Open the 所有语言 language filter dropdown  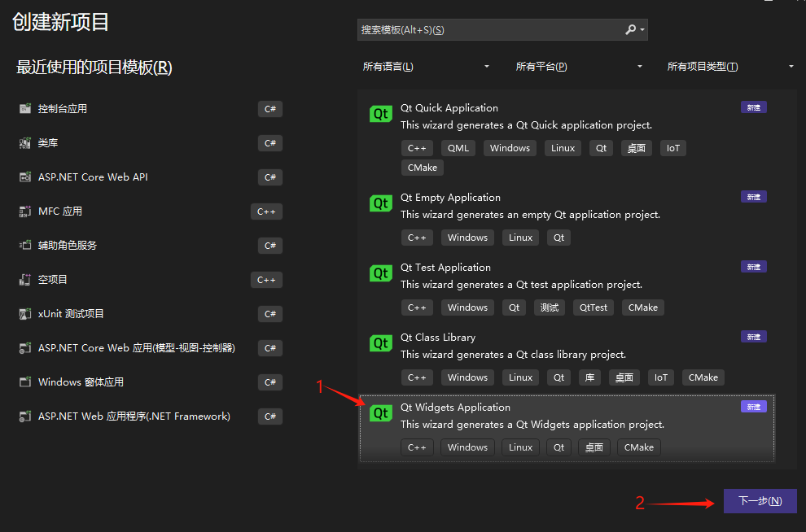click(426, 67)
